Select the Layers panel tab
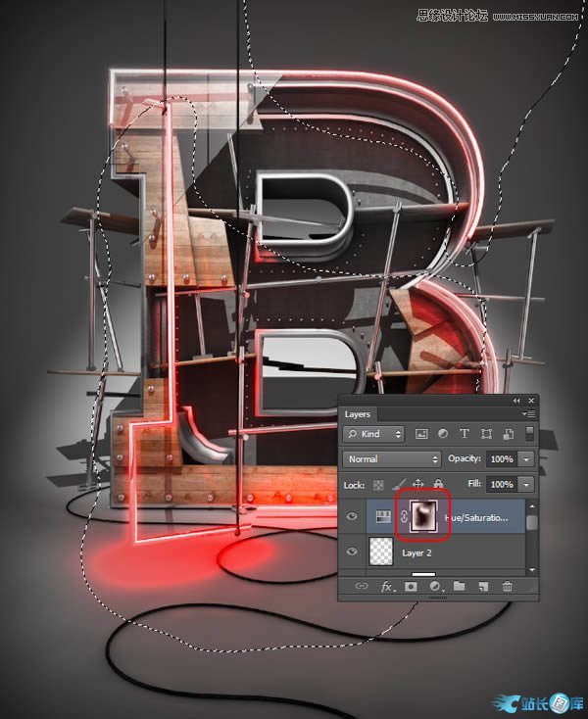This screenshot has width=588, height=719. (358, 414)
